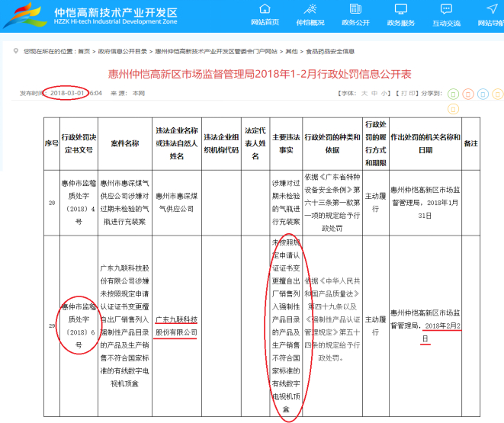The image size is (504, 423).
Task: Click table header 法定代表人姓名
Action: click(x=255, y=143)
